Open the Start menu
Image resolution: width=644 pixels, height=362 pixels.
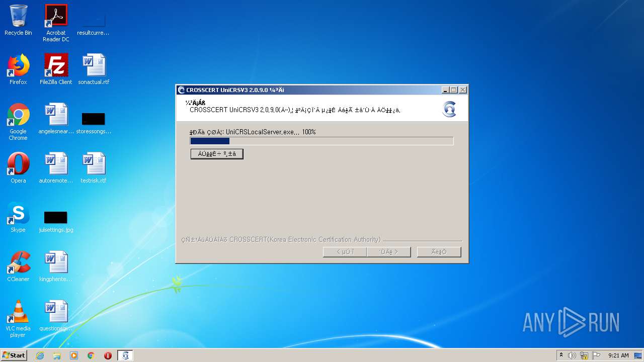[x=14, y=355]
